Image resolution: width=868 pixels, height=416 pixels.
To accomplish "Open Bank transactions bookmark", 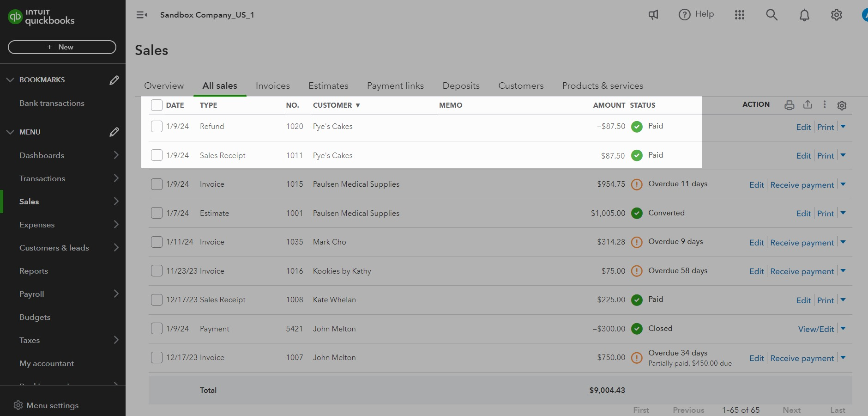I will [52, 104].
